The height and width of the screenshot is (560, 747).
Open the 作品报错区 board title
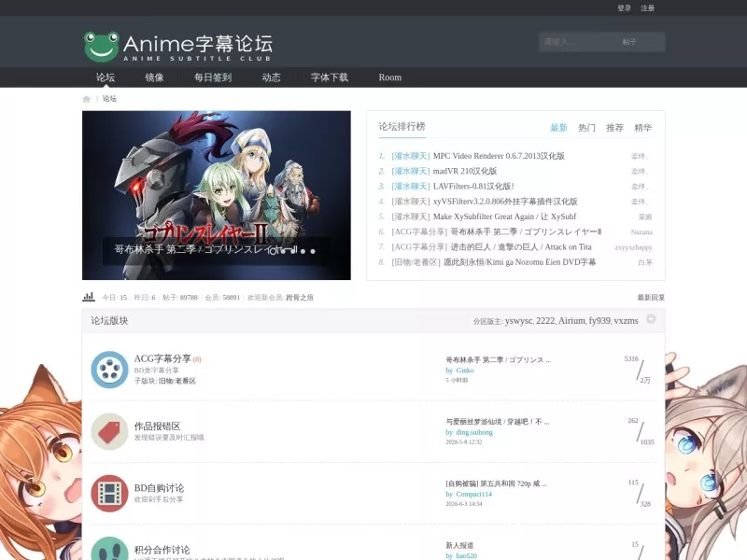[157, 426]
